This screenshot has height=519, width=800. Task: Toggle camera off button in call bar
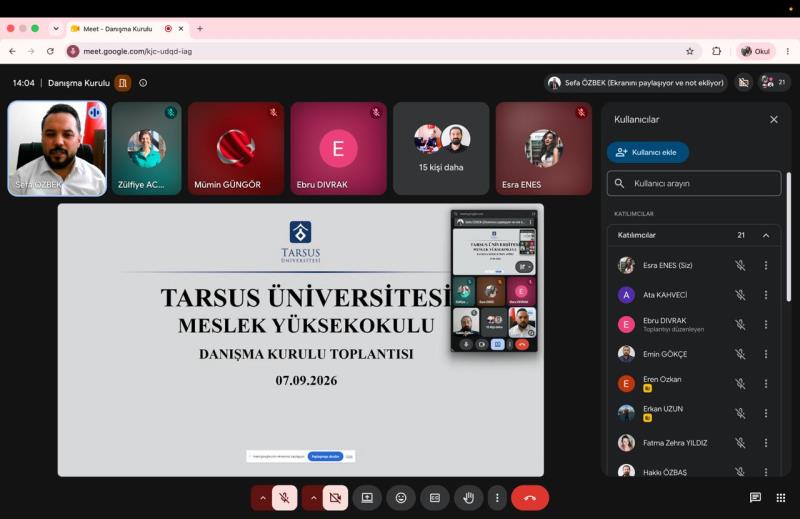(x=335, y=498)
